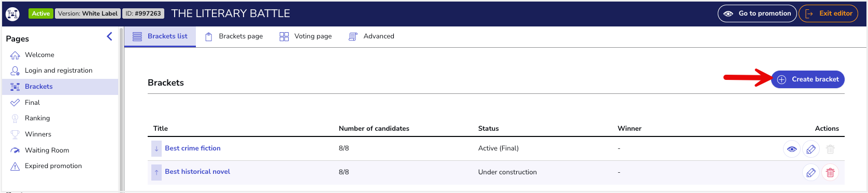Viewport: 868px width, 193px height.
Task: Edit the Best crime fiction bracket pencil icon
Action: (x=811, y=149)
